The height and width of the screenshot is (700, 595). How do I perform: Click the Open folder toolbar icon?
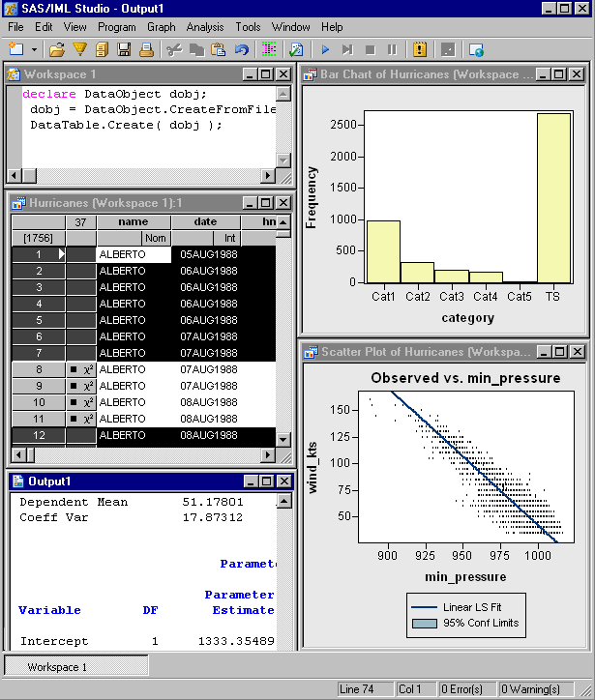(x=57, y=49)
